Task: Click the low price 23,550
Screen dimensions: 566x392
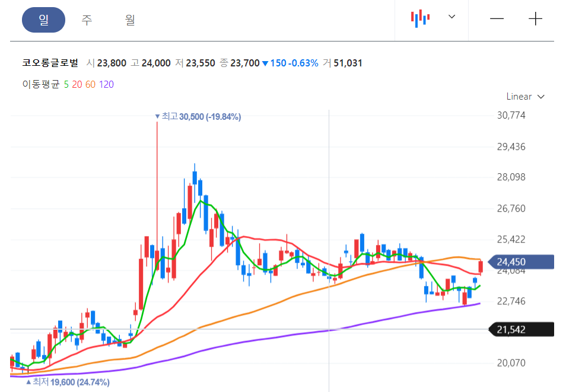Action: [201, 63]
